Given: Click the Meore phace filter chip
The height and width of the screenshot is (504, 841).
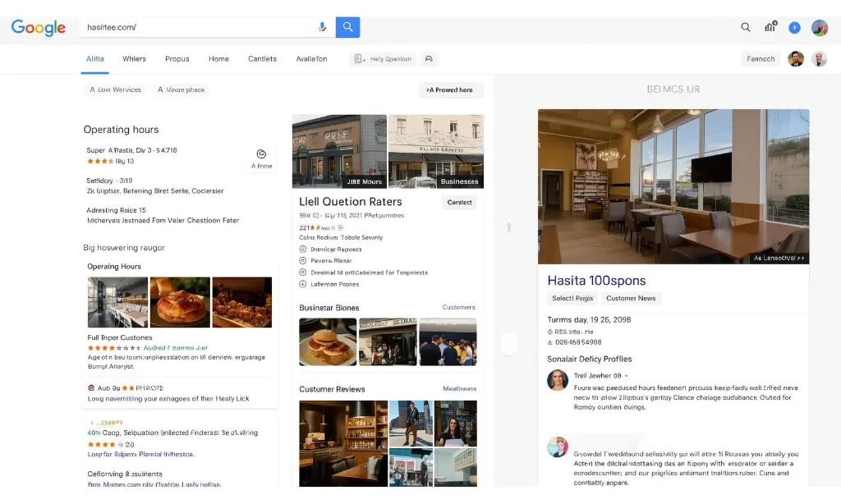Looking at the screenshot, I should coord(182,89).
